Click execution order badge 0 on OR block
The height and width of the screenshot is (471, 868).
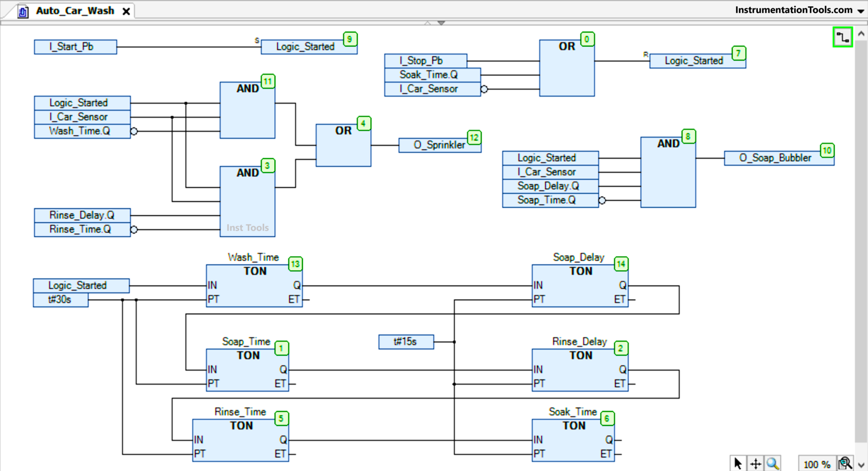587,39
